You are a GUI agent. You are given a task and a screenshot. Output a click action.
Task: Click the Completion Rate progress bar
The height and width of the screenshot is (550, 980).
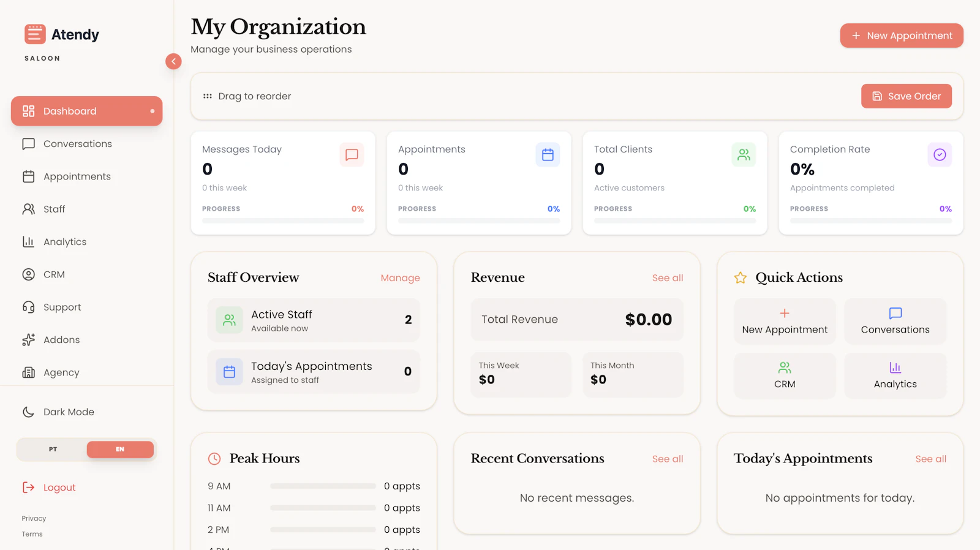click(871, 220)
